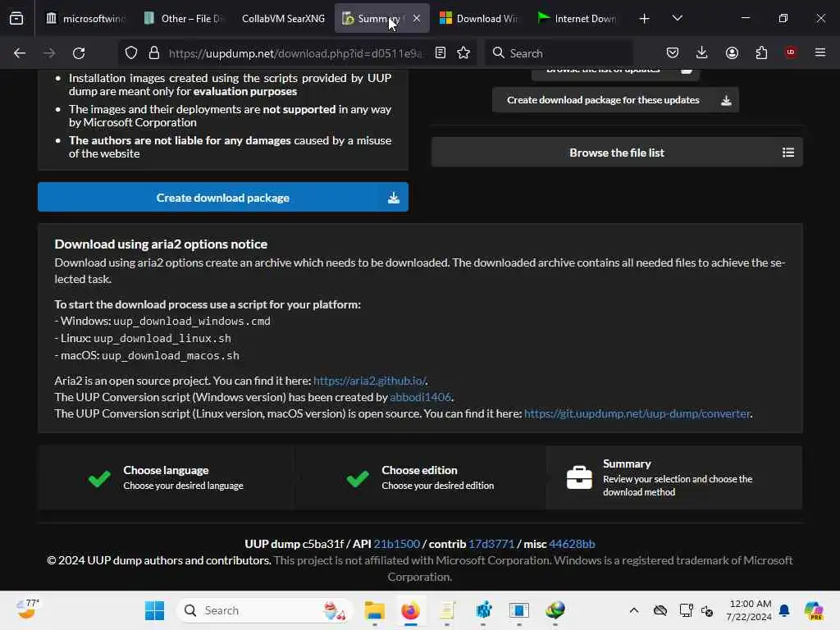Open the Windows Start menu

pos(155,610)
